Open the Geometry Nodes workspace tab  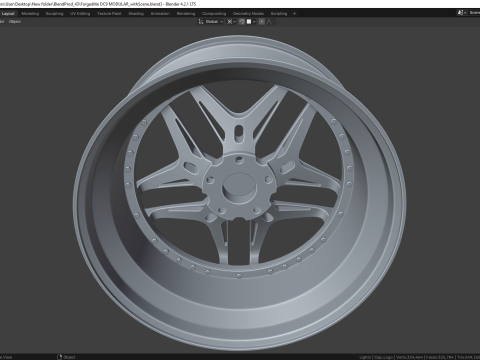click(x=248, y=14)
